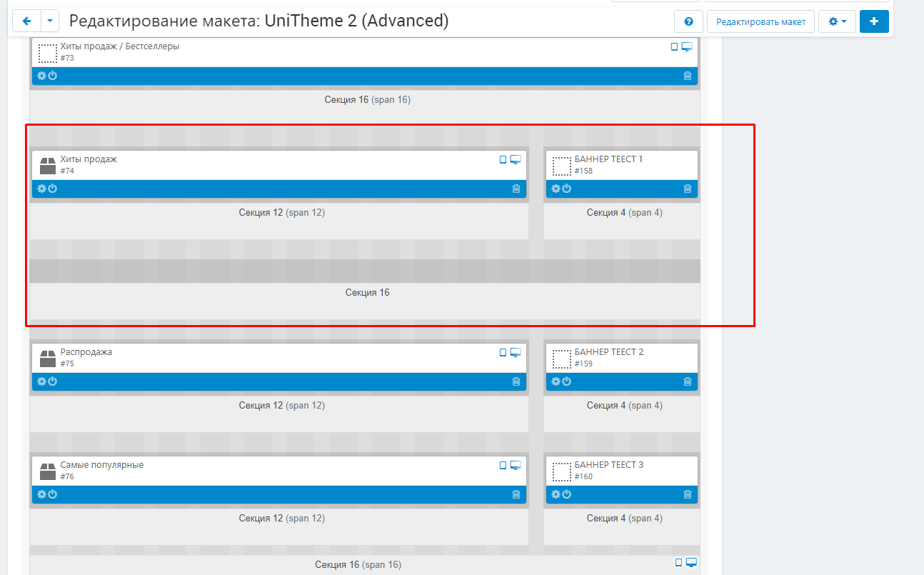Toggle desktop availability icon for block #73
The height and width of the screenshot is (575, 924).
[687, 46]
